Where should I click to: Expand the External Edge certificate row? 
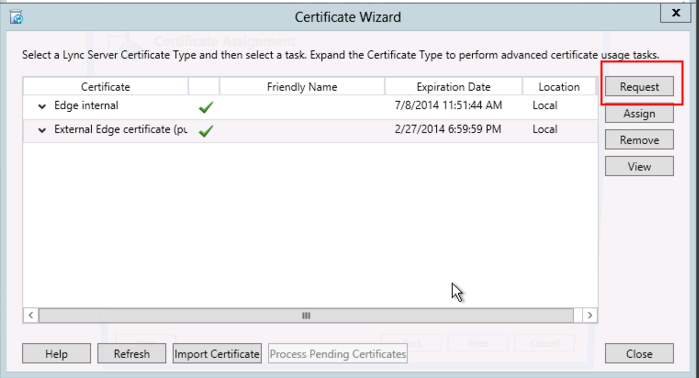pyautogui.click(x=42, y=130)
